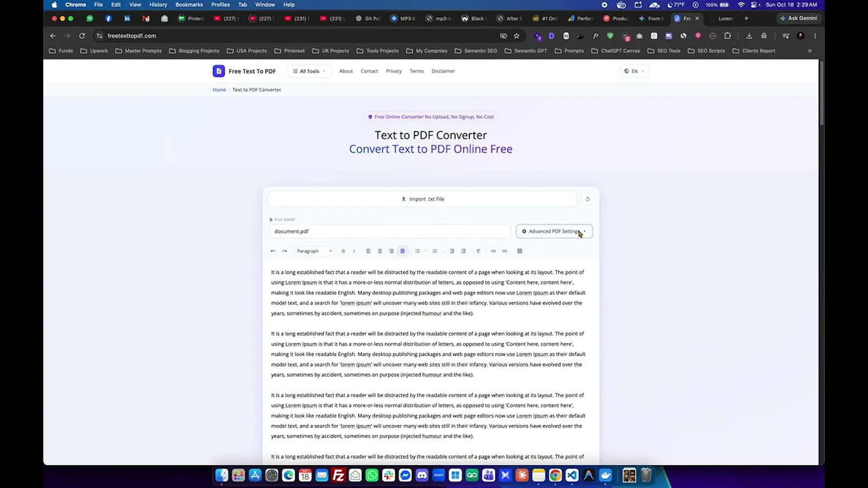The height and width of the screenshot is (488, 868).
Task: Insert a link in editor
Action: (x=493, y=251)
